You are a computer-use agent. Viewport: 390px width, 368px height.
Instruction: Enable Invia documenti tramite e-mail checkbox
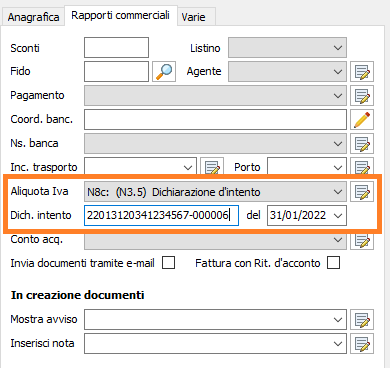point(169,263)
